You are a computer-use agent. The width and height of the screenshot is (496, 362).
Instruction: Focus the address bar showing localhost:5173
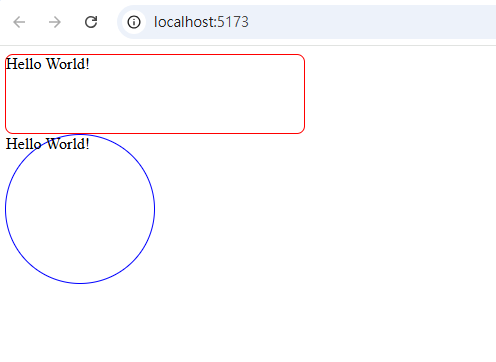(x=307, y=22)
